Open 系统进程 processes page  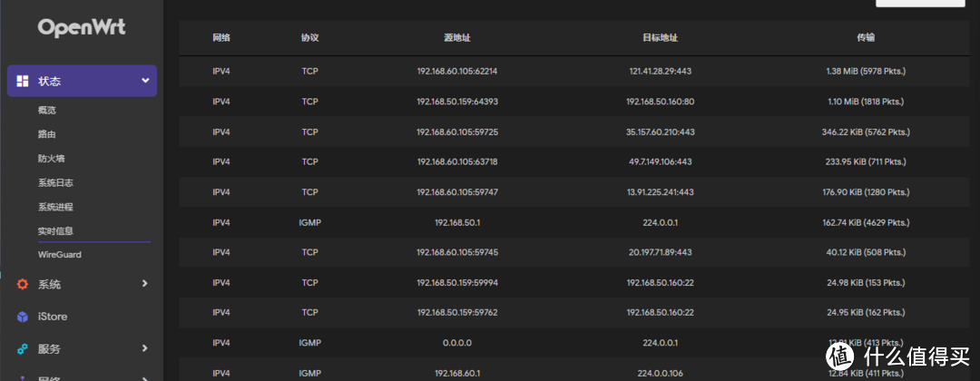55,207
